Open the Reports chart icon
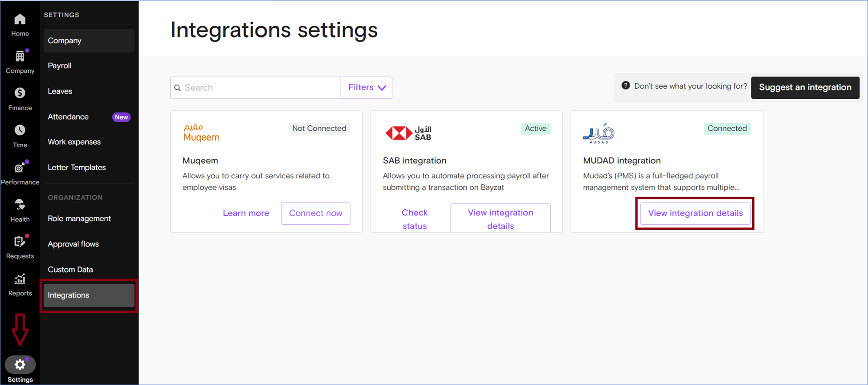The height and width of the screenshot is (385, 868). (20, 279)
